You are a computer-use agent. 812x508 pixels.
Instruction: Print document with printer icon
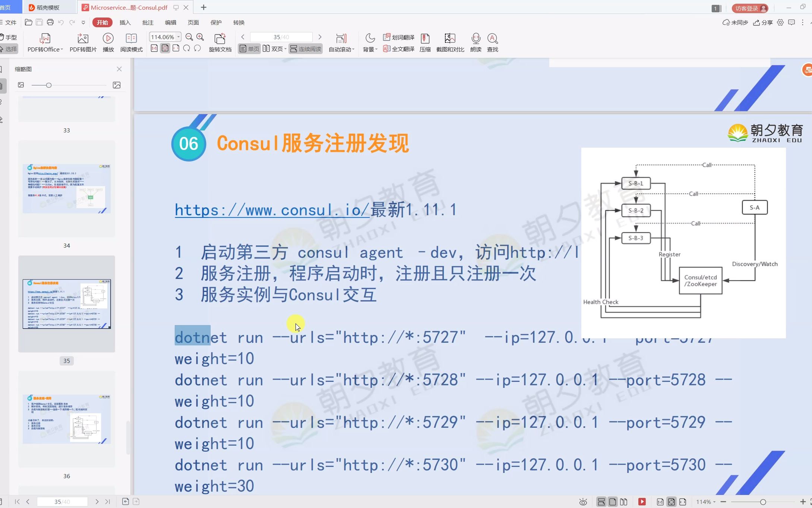click(50, 22)
